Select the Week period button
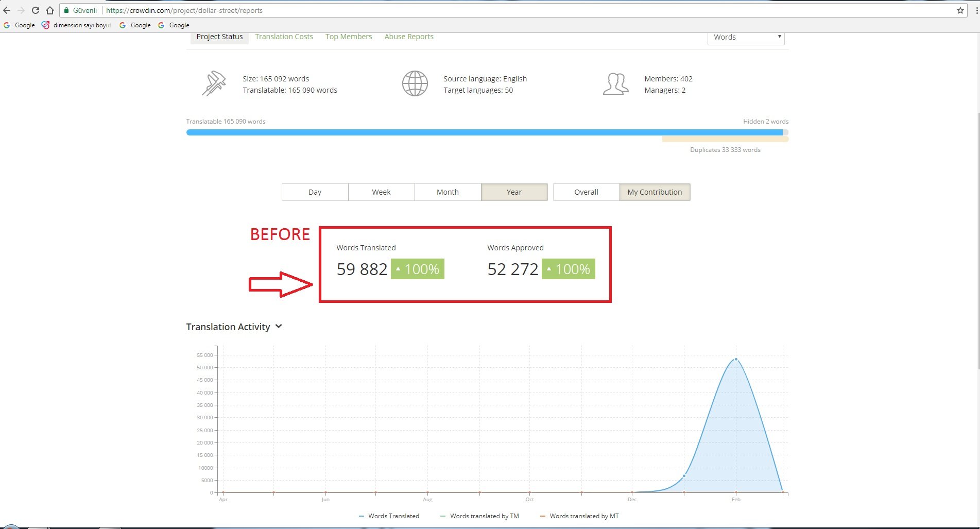980x529 pixels. (381, 192)
